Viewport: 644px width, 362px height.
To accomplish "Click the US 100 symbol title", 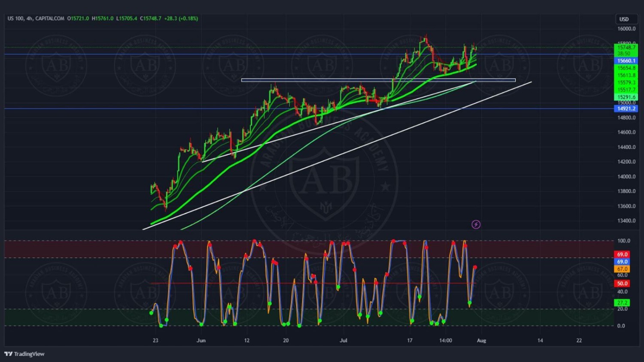I will (x=16, y=18).
